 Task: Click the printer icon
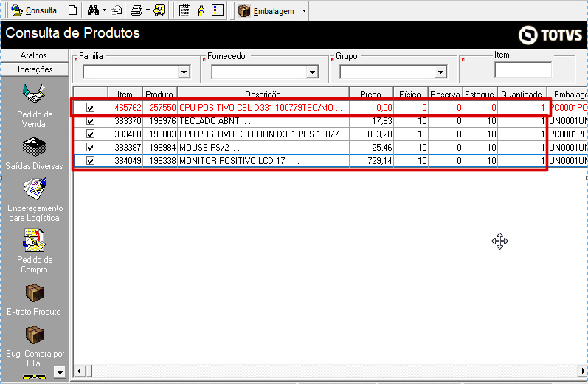coord(136,10)
